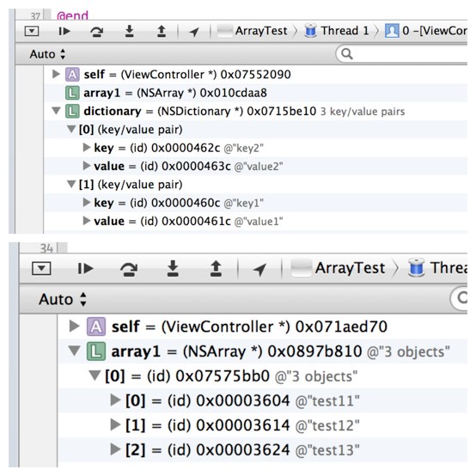The width and height of the screenshot is (476, 476).
Task: Select the @"3 objects" summary of array1
Action: click(x=408, y=351)
